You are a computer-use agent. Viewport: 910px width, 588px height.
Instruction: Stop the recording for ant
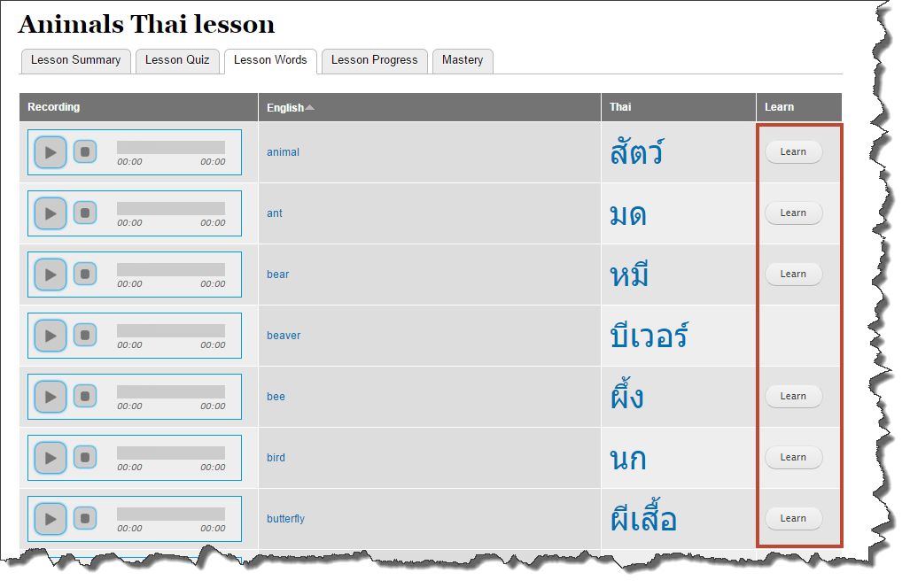pyautogui.click(x=85, y=213)
